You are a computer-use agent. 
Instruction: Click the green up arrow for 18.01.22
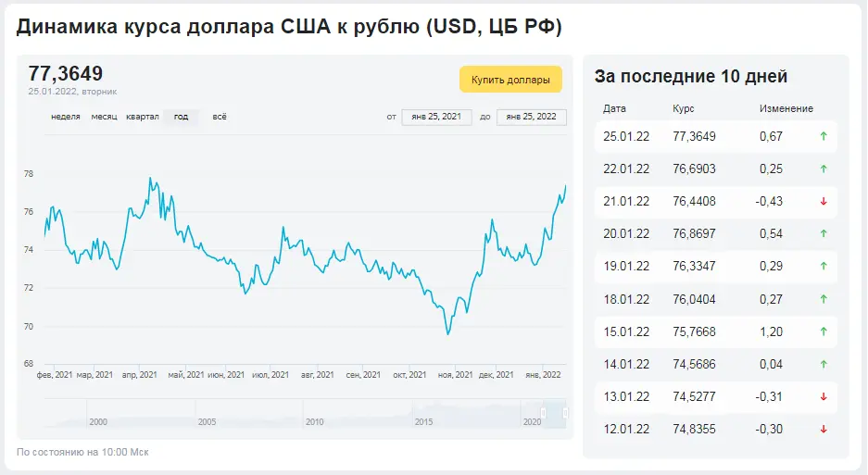(824, 299)
